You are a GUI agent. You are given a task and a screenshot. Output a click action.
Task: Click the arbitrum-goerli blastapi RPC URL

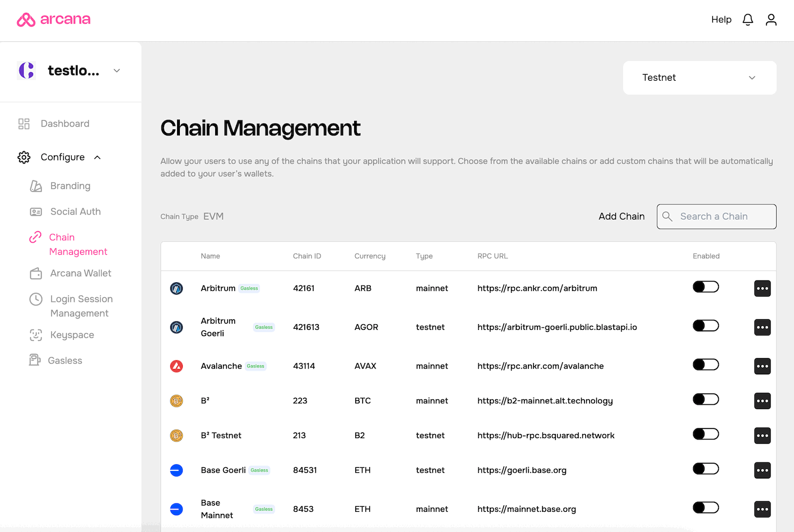[557, 327]
